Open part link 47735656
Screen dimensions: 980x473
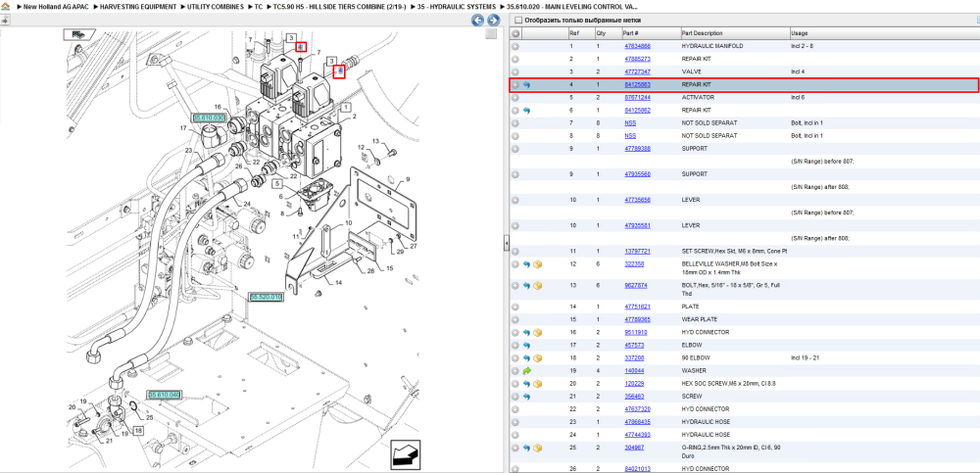pyautogui.click(x=638, y=200)
